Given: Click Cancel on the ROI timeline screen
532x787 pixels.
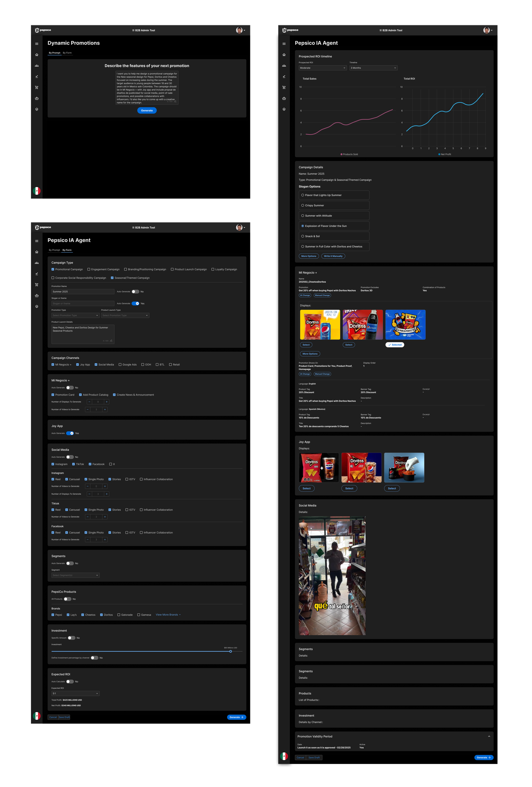Looking at the screenshot, I should pyautogui.click(x=300, y=758).
